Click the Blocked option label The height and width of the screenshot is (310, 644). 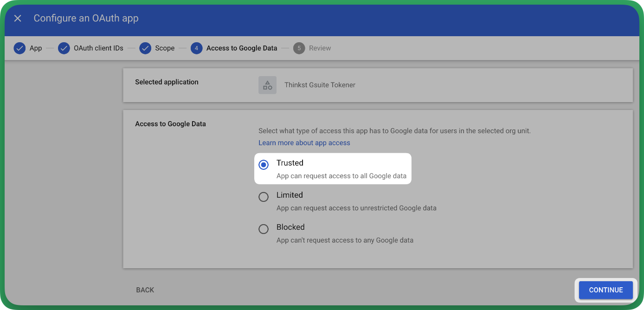[290, 227]
